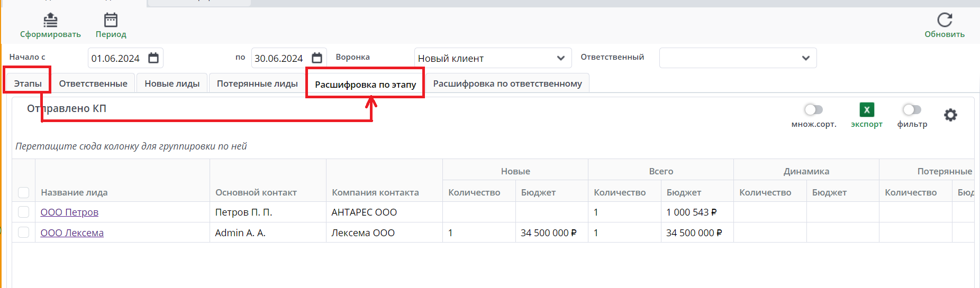This screenshot has height=288, width=980.
Task: Check the ООО Лексема row checkbox
Action: pos(24,233)
